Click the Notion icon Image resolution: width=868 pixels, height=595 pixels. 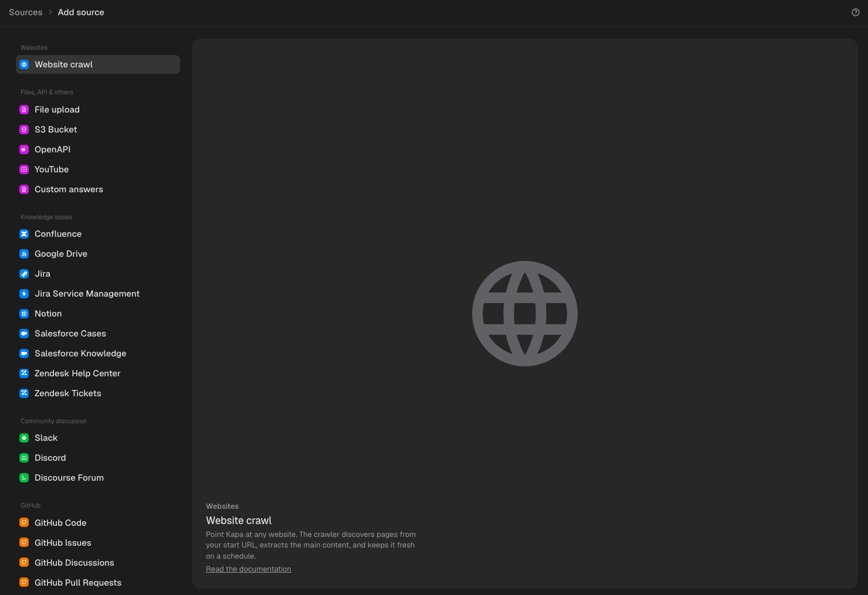(24, 314)
